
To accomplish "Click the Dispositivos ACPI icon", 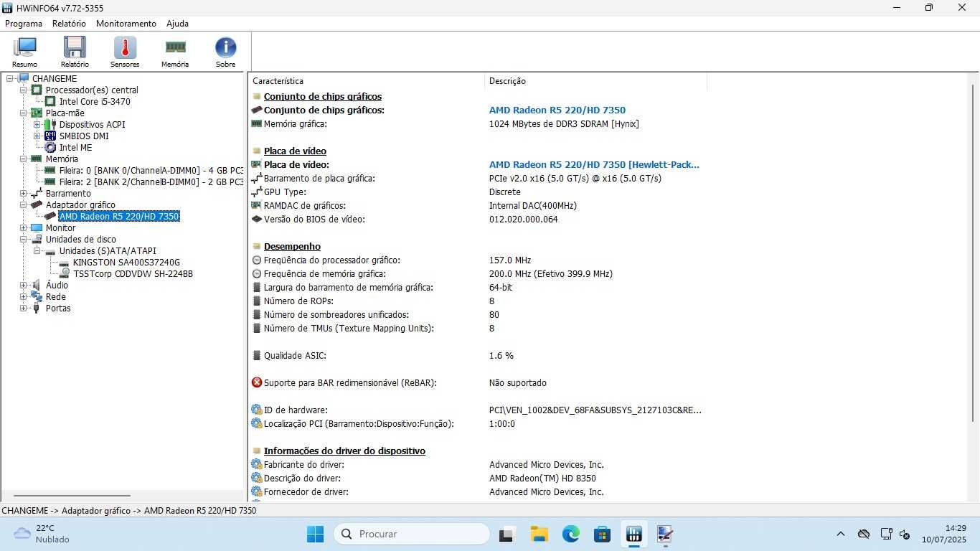I will (50, 125).
